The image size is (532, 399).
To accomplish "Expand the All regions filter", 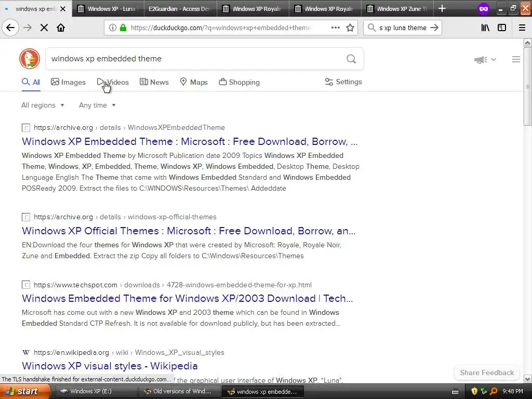I will 43,105.
